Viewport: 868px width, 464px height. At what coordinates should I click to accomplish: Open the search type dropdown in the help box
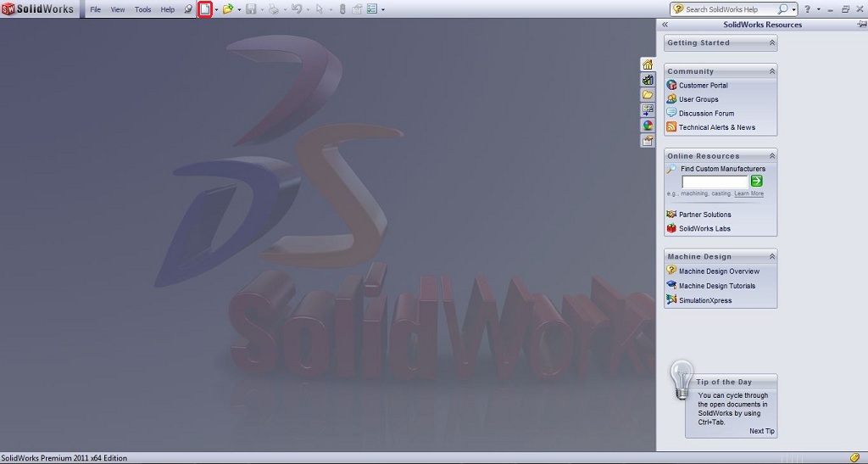(793, 9)
